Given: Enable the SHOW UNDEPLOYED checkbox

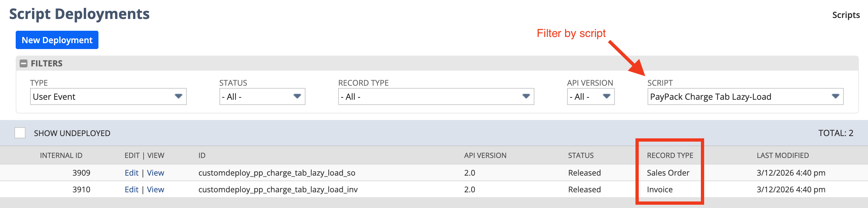Looking at the screenshot, I should click(20, 133).
